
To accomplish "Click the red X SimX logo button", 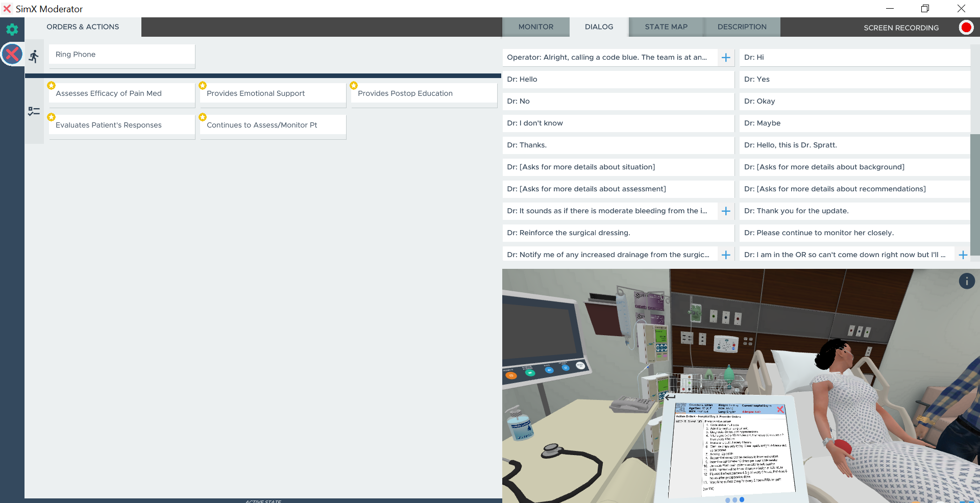I will (12, 54).
